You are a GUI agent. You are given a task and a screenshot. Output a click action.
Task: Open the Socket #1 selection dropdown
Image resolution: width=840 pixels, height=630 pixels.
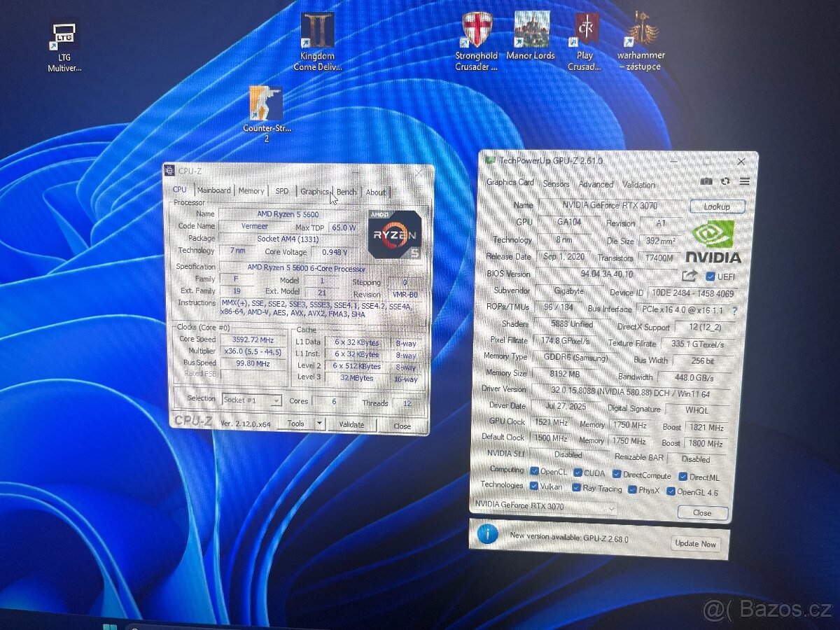coord(251,400)
